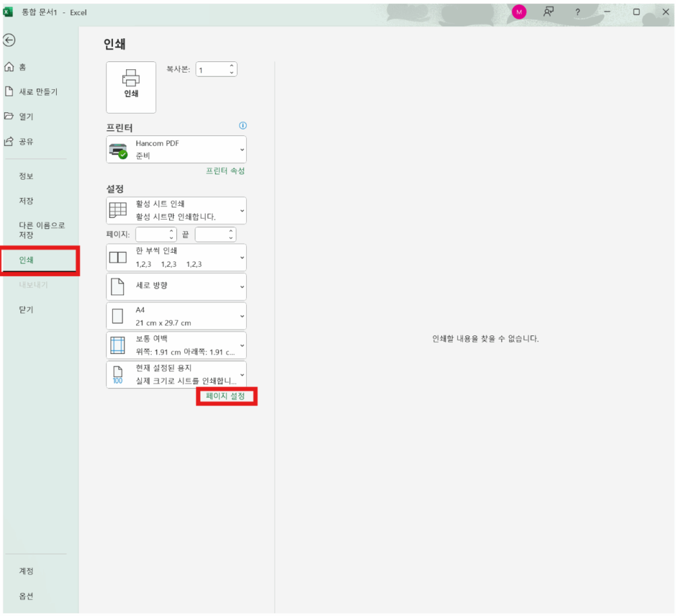The width and height of the screenshot is (676, 616).
Task: Click the 보통 여백 margins icon
Action: pyautogui.click(x=118, y=345)
